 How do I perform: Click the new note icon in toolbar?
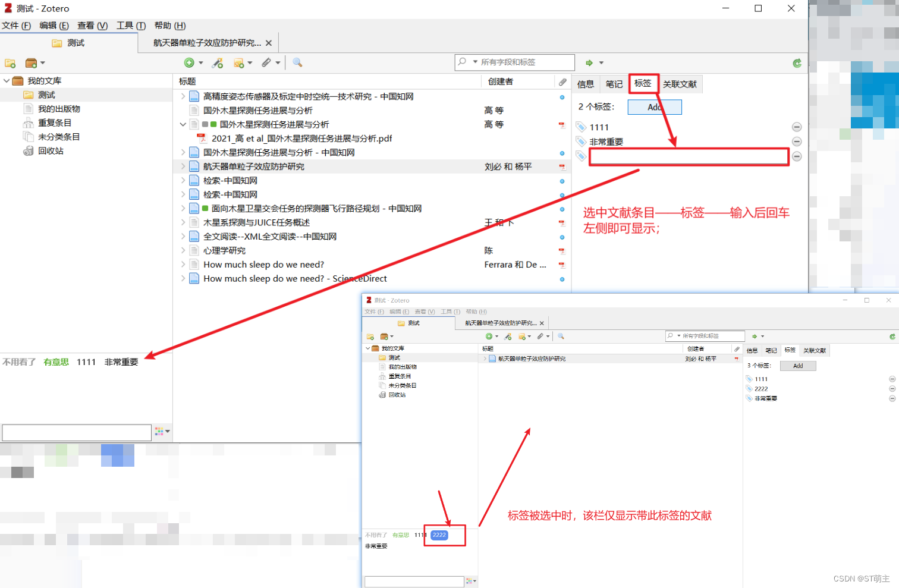pos(239,62)
